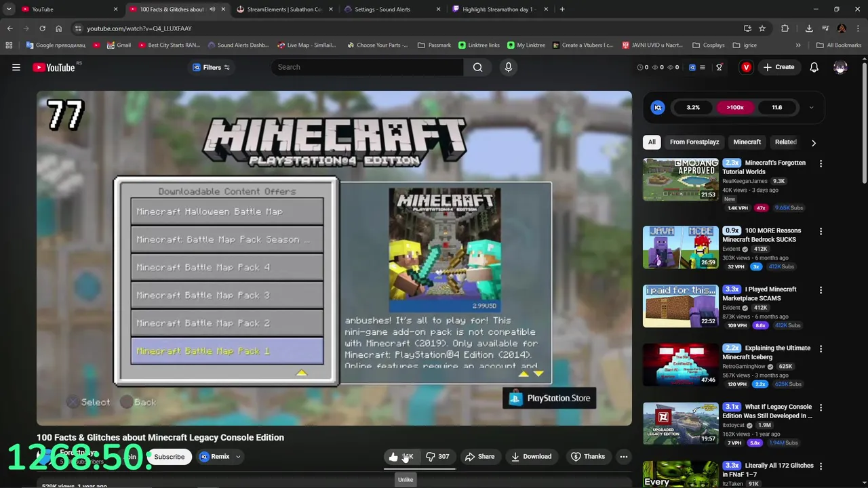Open the Gmail bookmark

(x=117, y=45)
